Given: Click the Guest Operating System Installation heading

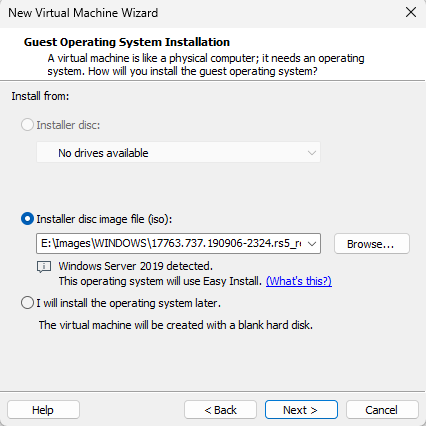Looking at the screenshot, I should [x=127, y=42].
